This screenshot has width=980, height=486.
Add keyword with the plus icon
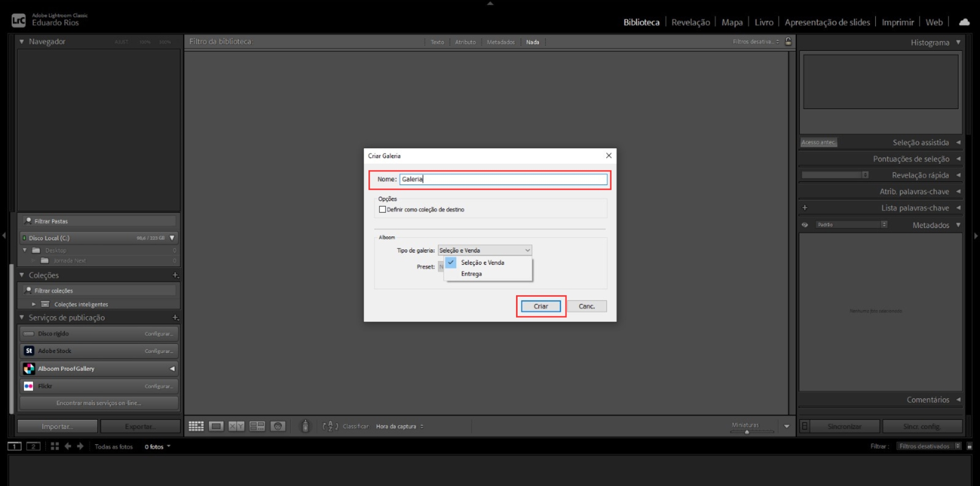coord(805,208)
